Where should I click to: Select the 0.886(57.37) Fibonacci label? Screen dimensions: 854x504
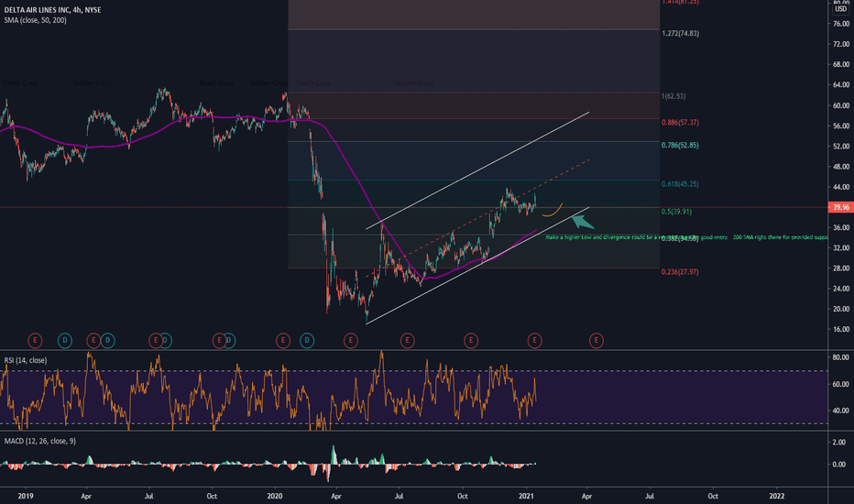(x=680, y=122)
